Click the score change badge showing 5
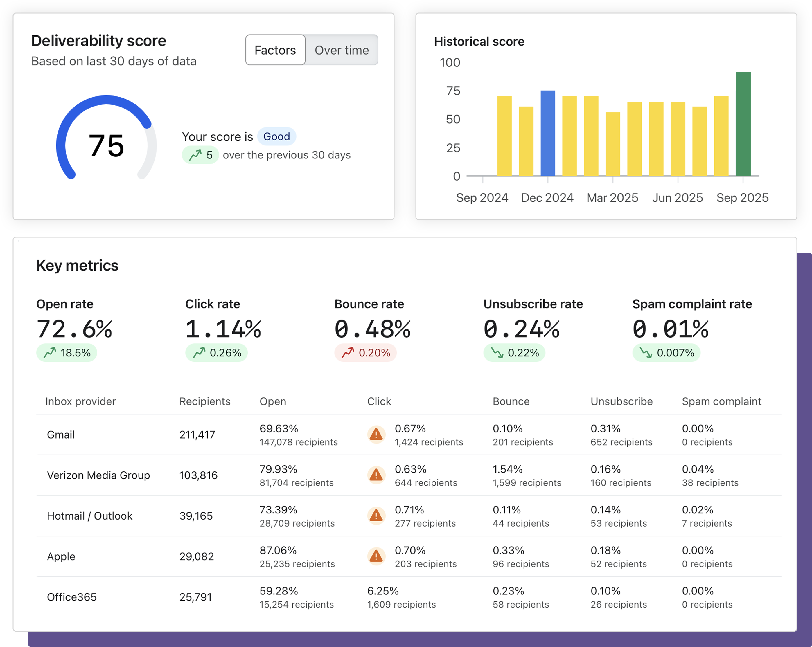This screenshot has width=812, height=647. click(200, 155)
